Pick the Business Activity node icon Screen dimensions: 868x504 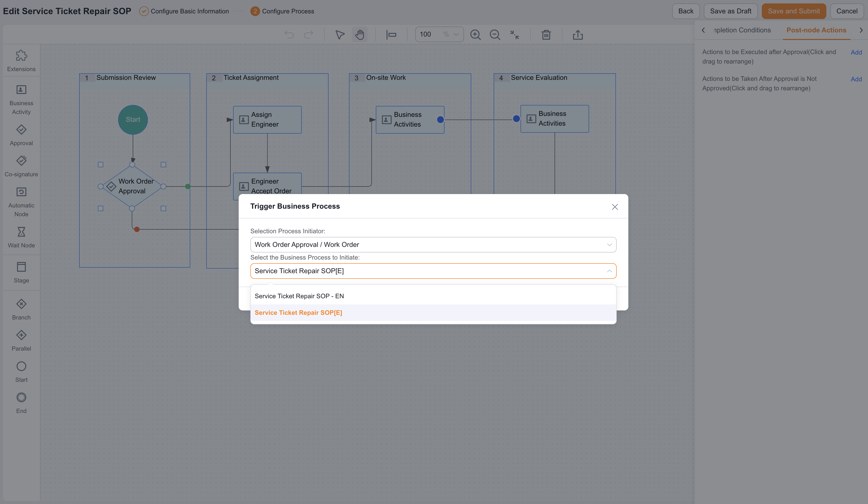click(21, 90)
